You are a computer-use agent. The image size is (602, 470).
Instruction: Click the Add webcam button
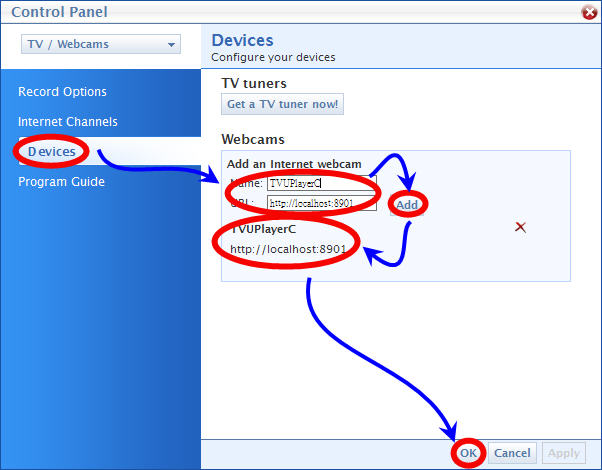407,205
